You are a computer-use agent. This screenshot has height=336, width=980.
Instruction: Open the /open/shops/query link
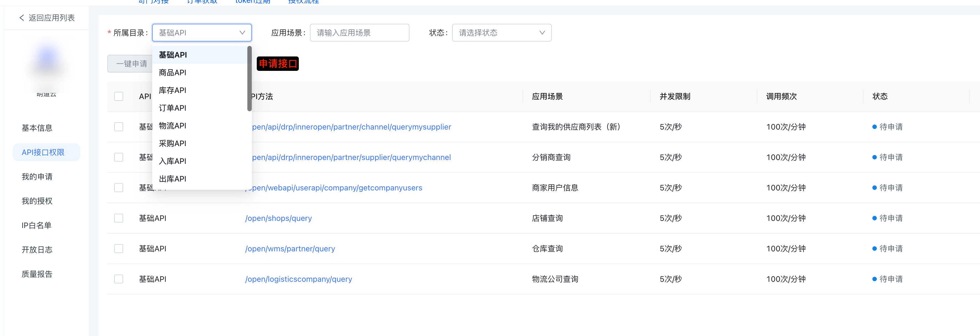278,218
